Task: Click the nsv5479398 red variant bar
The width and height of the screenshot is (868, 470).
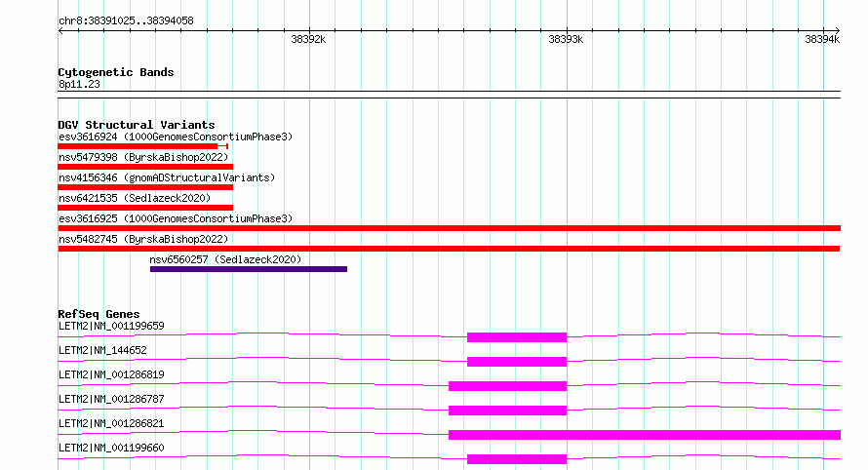Action: (145, 167)
